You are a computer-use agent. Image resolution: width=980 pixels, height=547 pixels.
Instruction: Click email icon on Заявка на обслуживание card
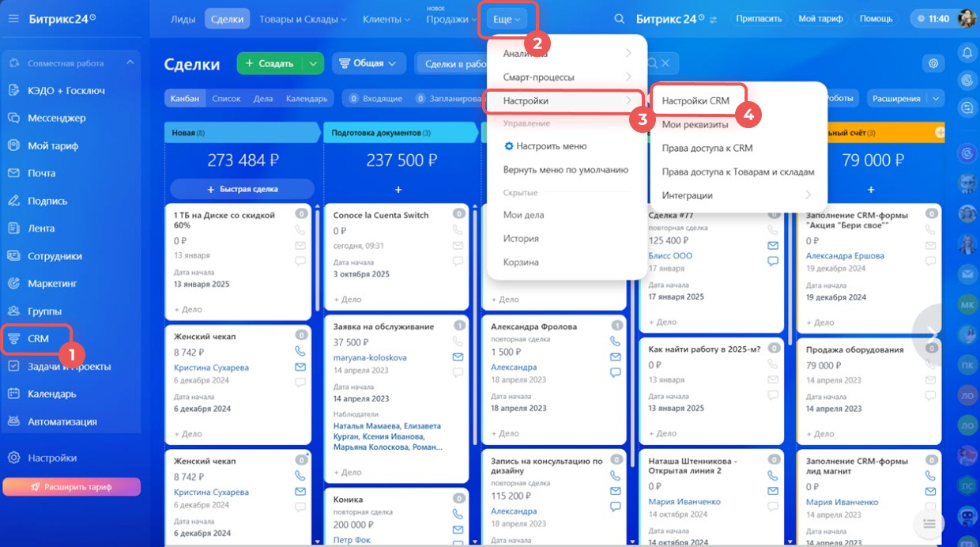[458, 357]
